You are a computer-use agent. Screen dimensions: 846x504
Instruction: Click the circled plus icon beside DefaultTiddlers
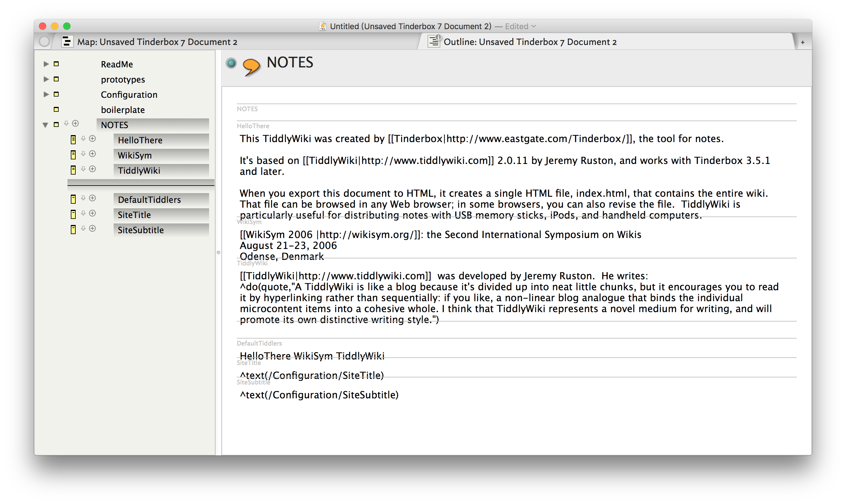pyautogui.click(x=92, y=198)
